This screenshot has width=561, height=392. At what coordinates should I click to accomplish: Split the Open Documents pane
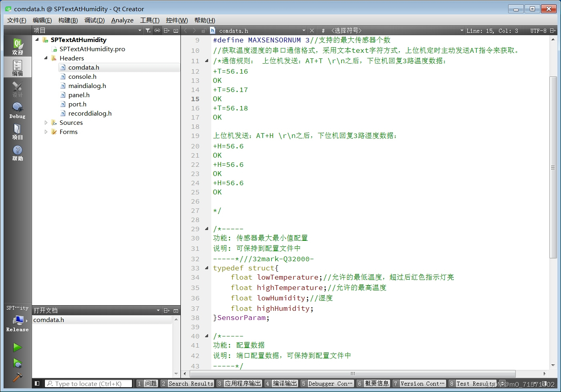pyautogui.click(x=167, y=310)
